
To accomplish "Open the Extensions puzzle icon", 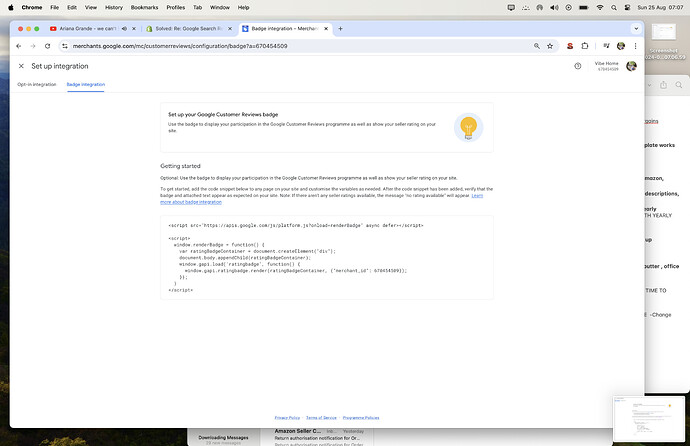I will 584,46.
